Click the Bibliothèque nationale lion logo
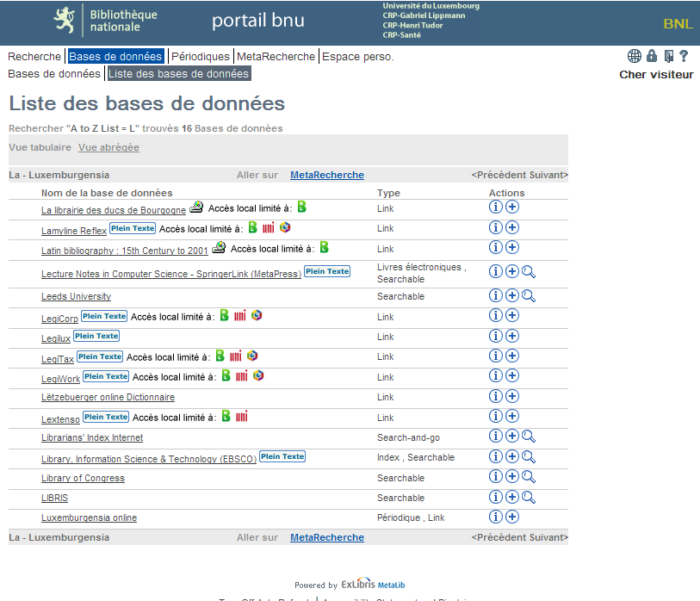Screen dimensions: 700x601 click(65, 20)
